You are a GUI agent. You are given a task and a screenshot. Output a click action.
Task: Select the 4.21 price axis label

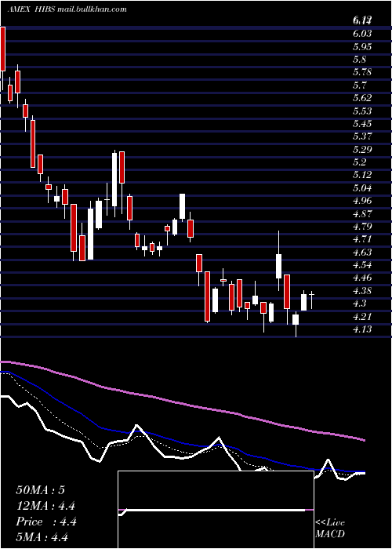362,316
